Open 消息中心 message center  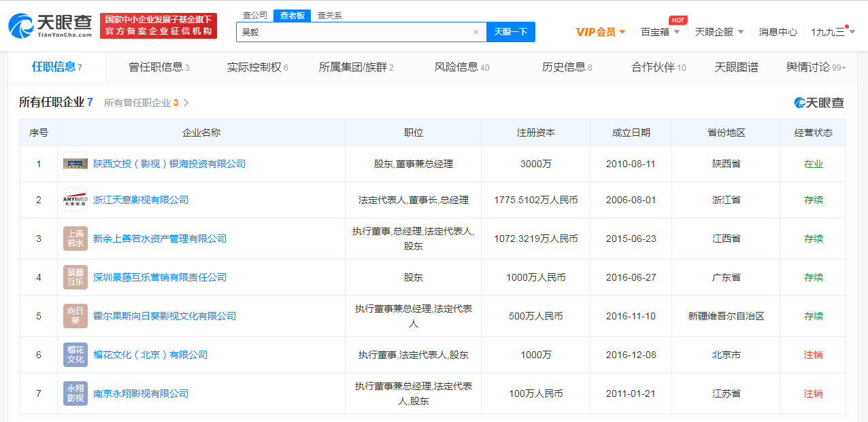tap(778, 32)
